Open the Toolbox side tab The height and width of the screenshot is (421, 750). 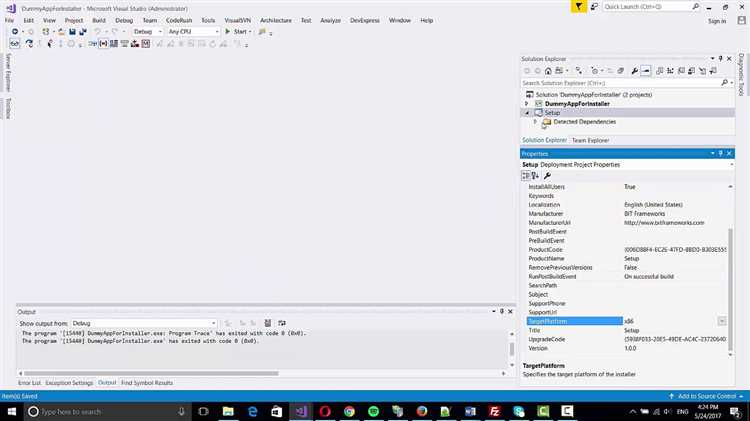pos(8,108)
